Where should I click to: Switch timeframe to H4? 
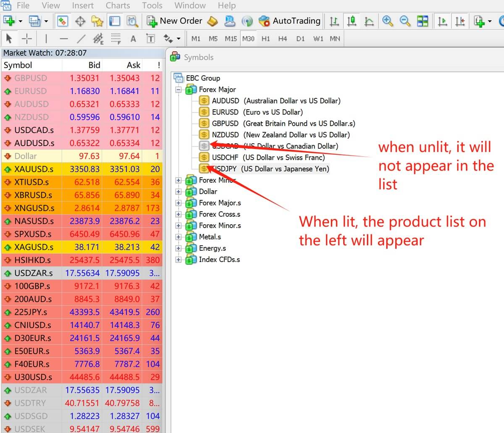point(283,39)
